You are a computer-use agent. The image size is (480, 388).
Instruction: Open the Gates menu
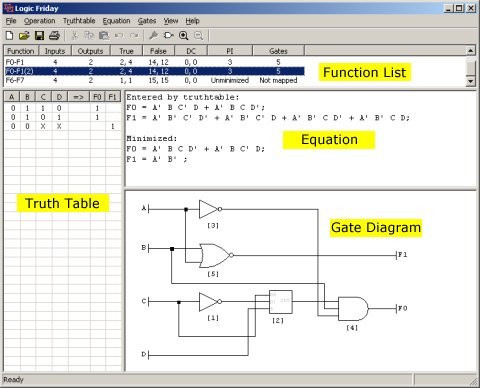[x=147, y=21]
